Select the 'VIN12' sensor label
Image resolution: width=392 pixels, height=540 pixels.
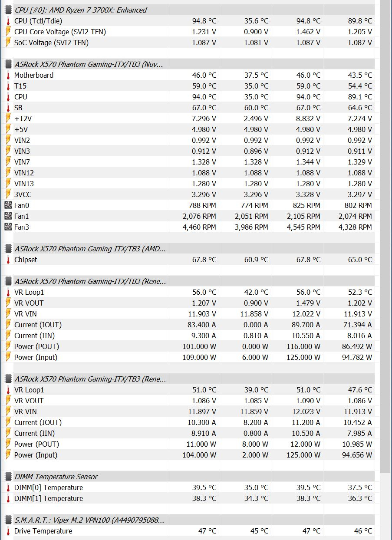(x=24, y=172)
